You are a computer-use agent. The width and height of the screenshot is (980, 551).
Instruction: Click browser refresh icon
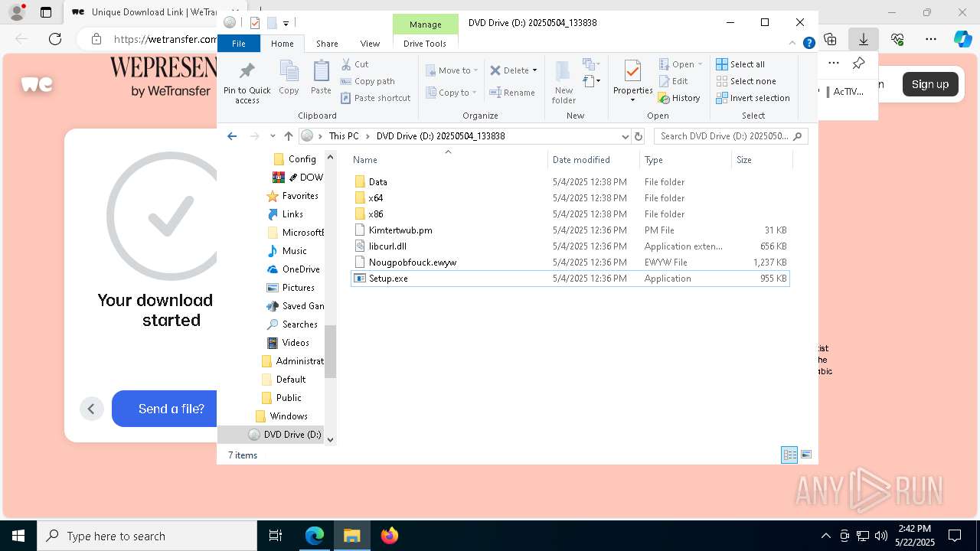55,39
